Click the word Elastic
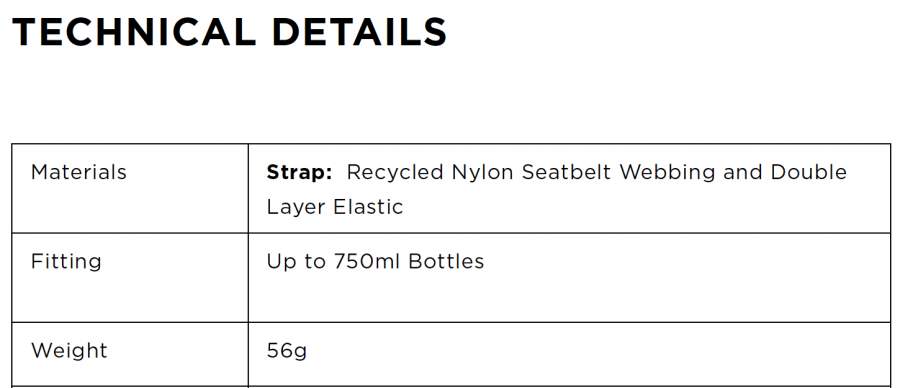This screenshot has height=388, width=900. [368, 207]
